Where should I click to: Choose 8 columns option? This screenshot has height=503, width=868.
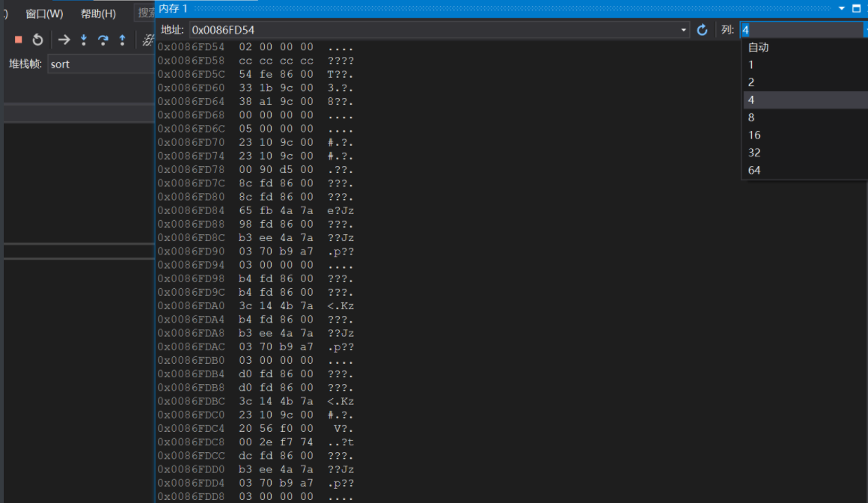[805, 118]
